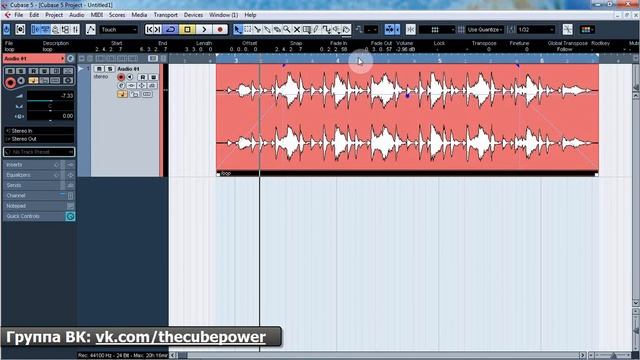
Task: Toggle the Cycle loop button
Action: pos(170,29)
